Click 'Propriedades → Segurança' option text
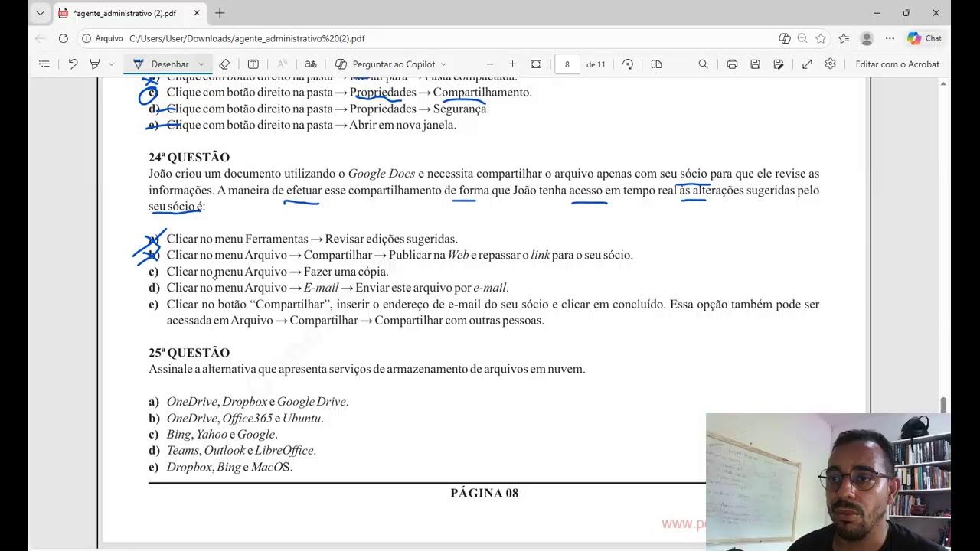 [420, 109]
